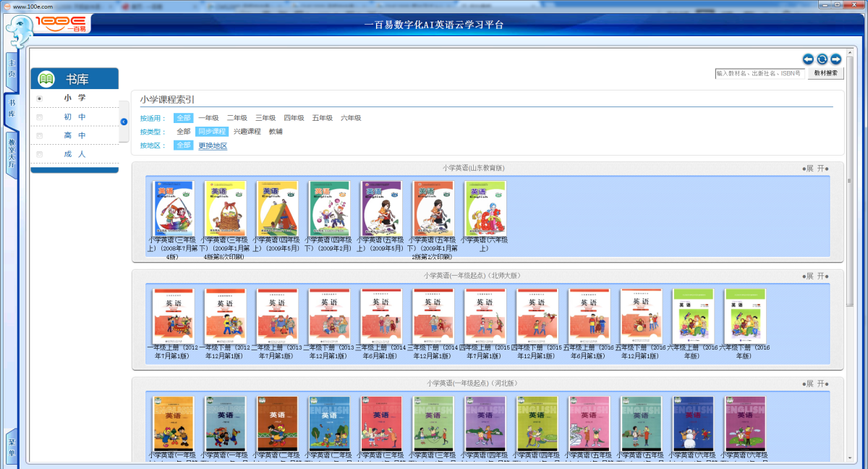Image resolution: width=868 pixels, height=469 pixels.
Task: Open the 更换地区 link
Action: [x=213, y=145]
